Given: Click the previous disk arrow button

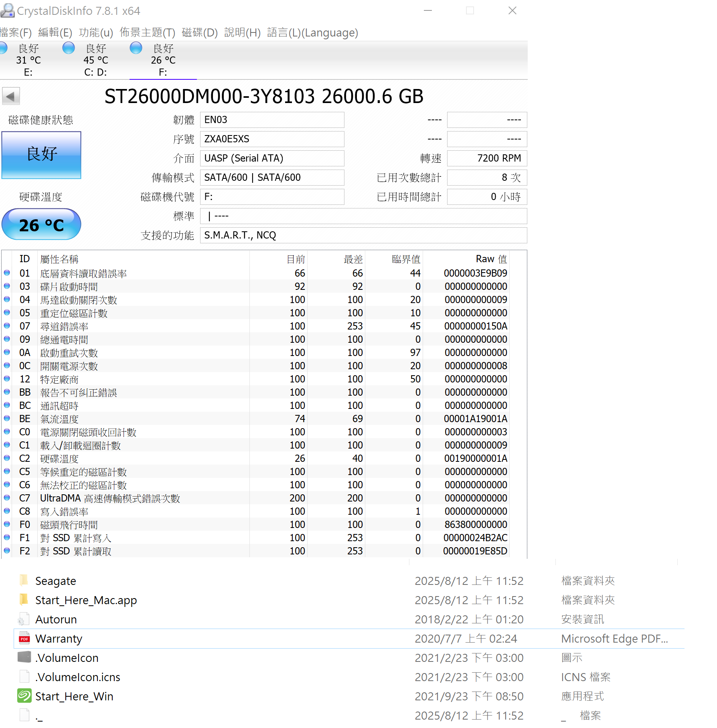Looking at the screenshot, I should click(x=11, y=96).
